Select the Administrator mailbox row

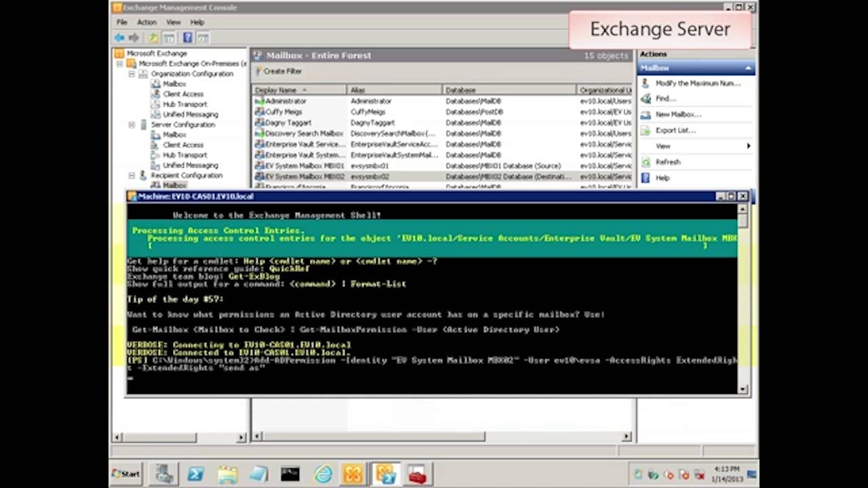pyautogui.click(x=442, y=101)
